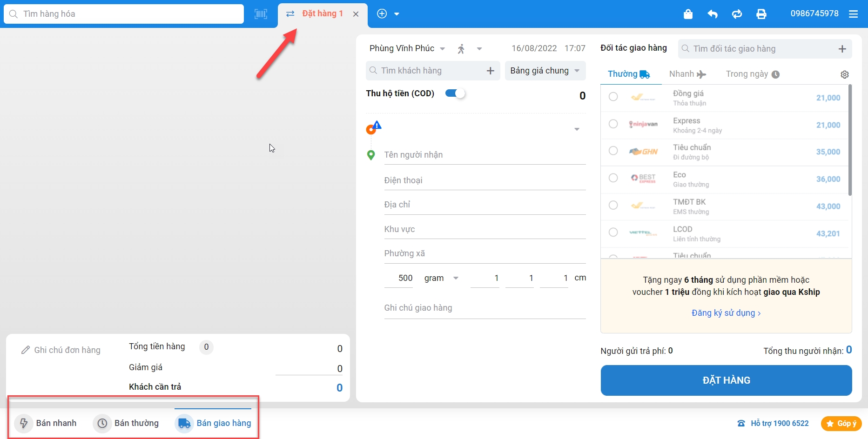Select the ninjavan Express radio option
The height and width of the screenshot is (439, 868).
613,124
